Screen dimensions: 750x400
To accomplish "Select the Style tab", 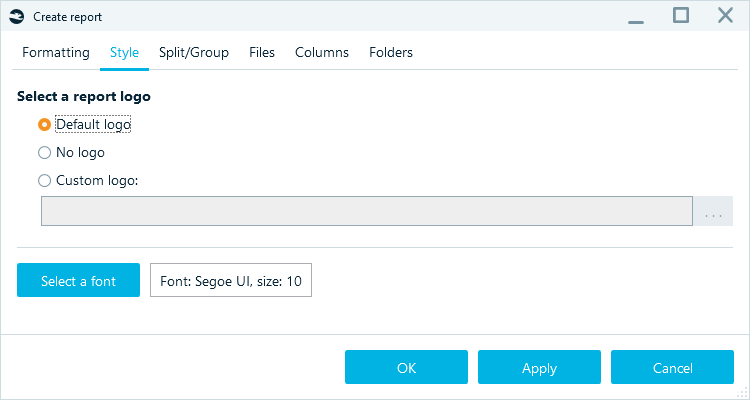I will coord(124,52).
